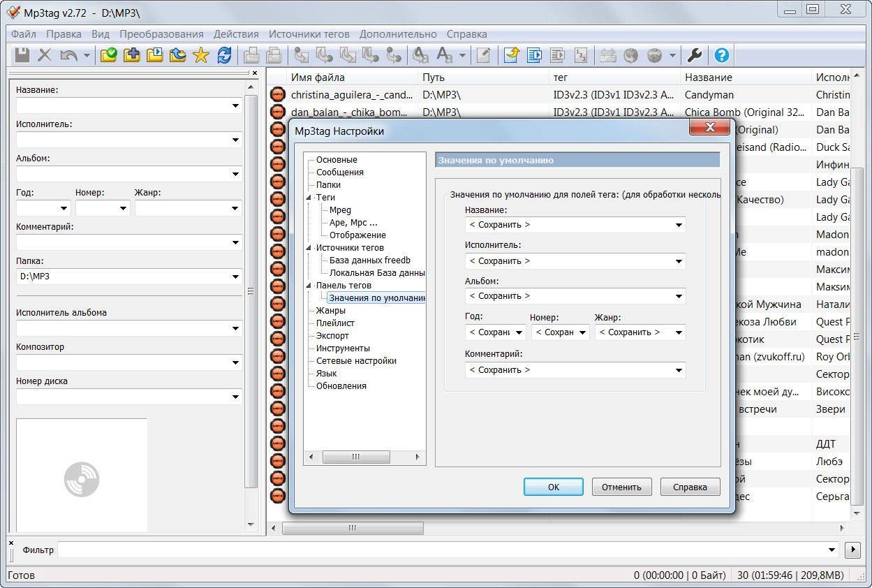Click the Справка button in dialog

click(x=690, y=487)
